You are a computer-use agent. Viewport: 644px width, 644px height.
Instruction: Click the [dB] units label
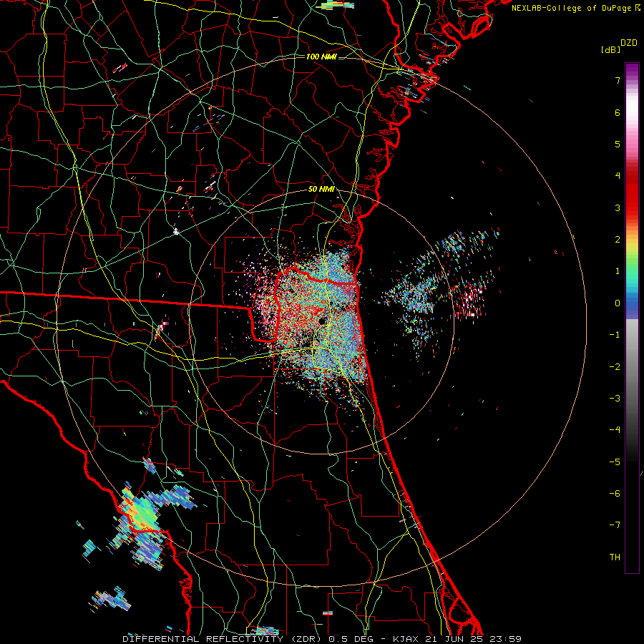pyautogui.click(x=610, y=49)
